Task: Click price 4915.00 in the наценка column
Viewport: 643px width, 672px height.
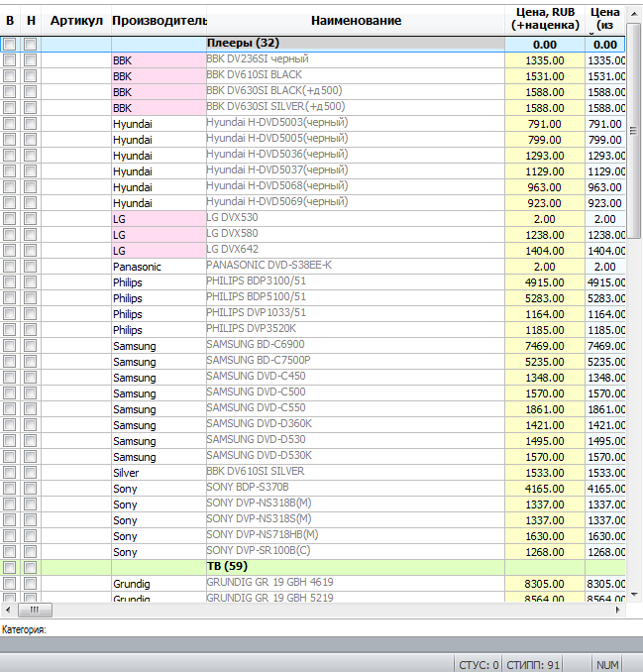Action: click(545, 282)
